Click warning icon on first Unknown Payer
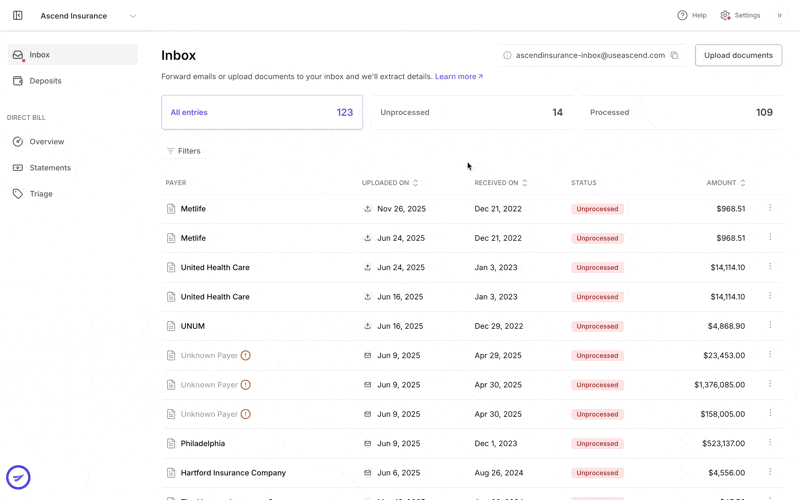Viewport: 800px width, 500px height. [245, 356]
